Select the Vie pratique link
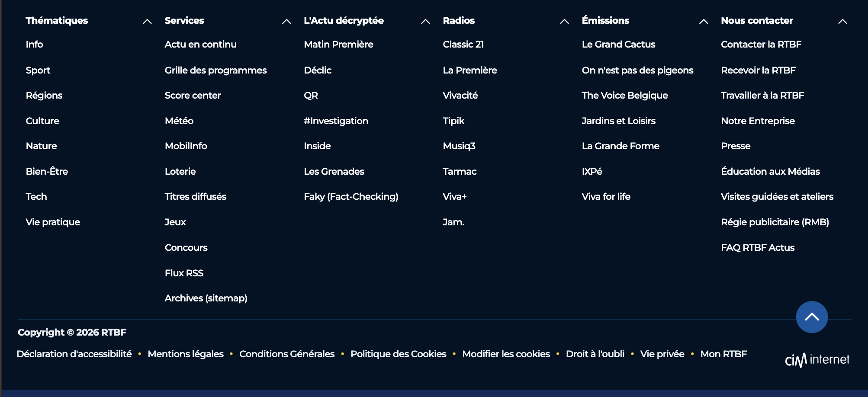Image resolution: width=868 pixels, height=397 pixels. coord(53,222)
